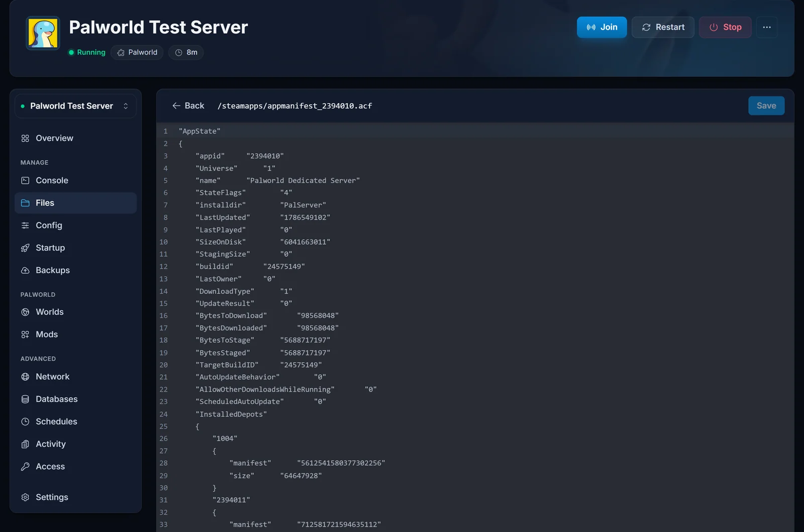Click the refresh icon on Restart button
The width and height of the screenshot is (804, 532).
(646, 27)
